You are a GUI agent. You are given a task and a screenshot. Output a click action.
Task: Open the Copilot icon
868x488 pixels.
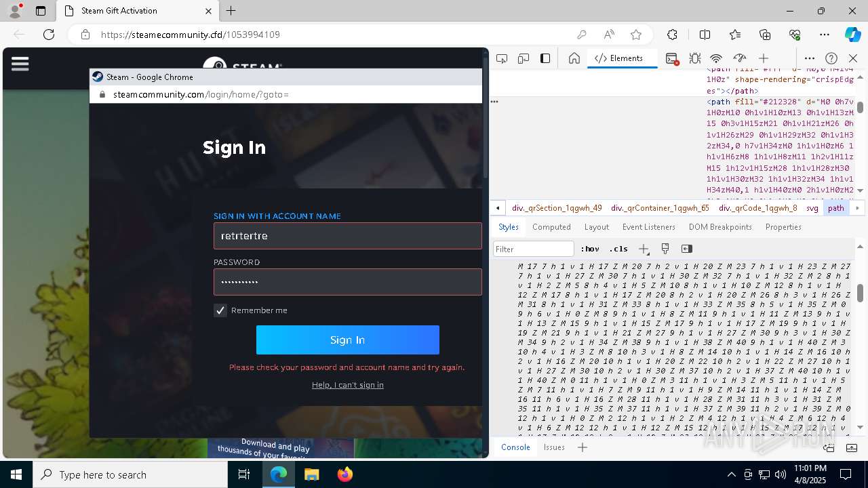point(853,35)
